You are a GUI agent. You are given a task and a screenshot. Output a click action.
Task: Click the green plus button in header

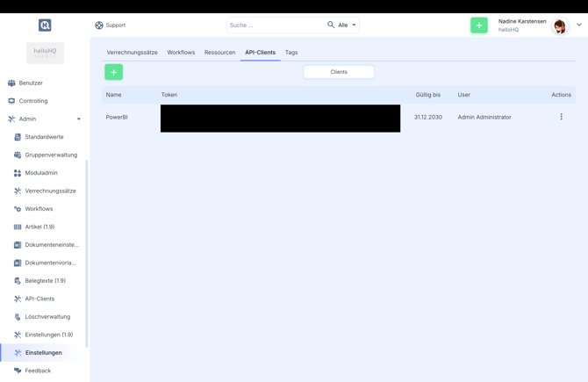click(478, 25)
